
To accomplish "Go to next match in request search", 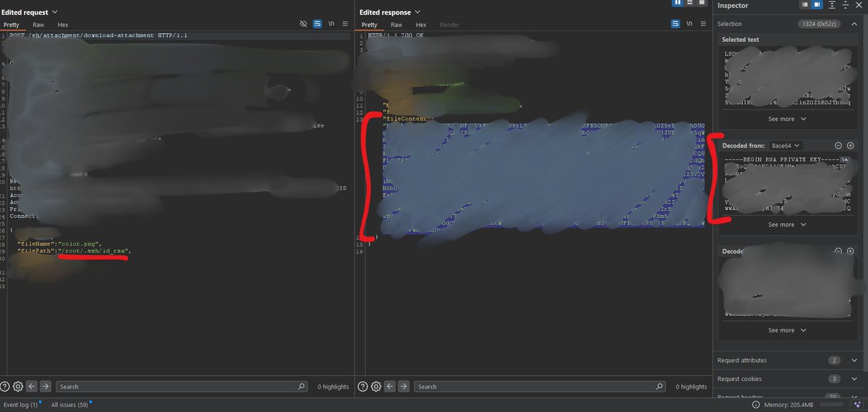I will coord(45,387).
